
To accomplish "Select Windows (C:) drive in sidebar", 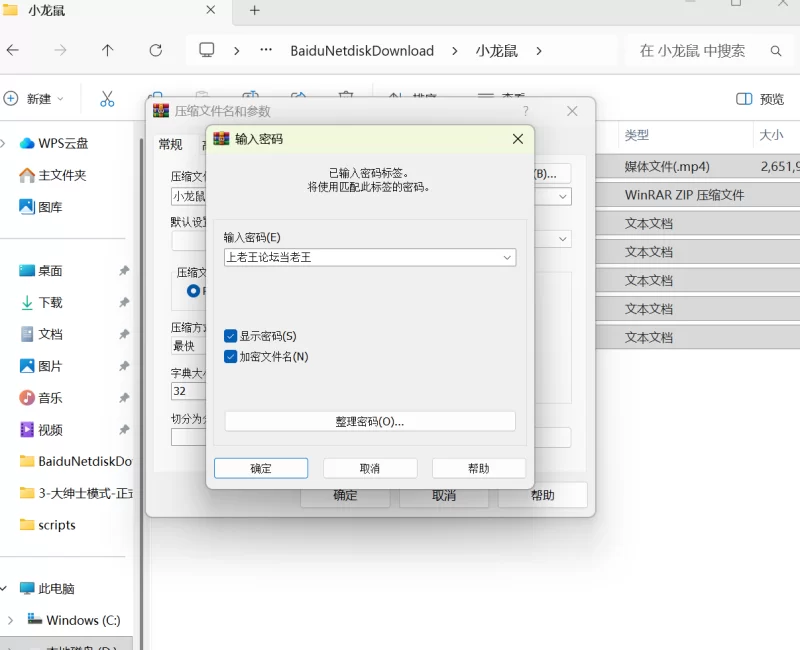I will click(x=74, y=620).
